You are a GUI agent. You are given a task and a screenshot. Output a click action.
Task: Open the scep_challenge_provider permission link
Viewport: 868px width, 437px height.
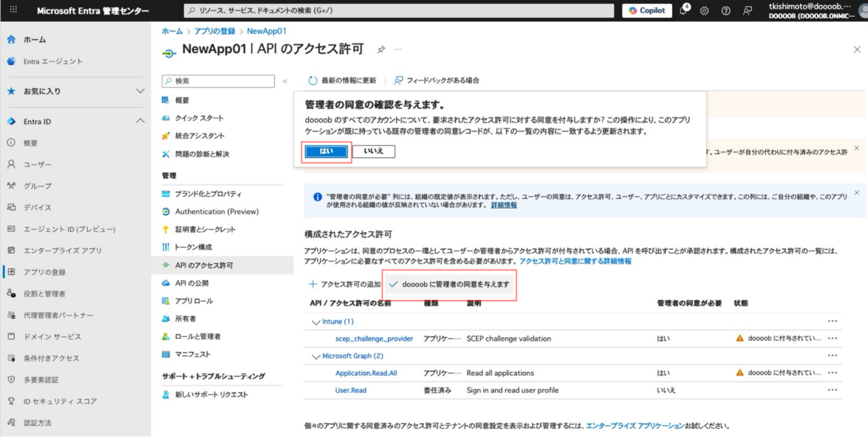374,339
